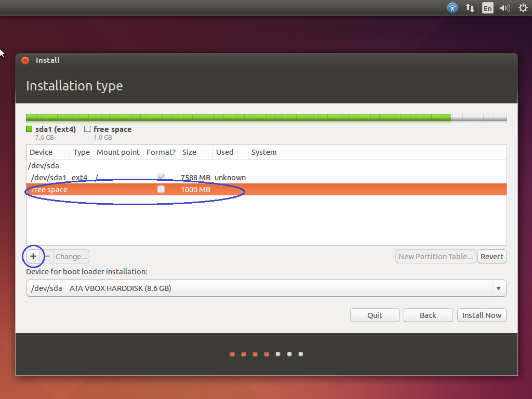
Task: Revert the partition changes
Action: pos(491,256)
